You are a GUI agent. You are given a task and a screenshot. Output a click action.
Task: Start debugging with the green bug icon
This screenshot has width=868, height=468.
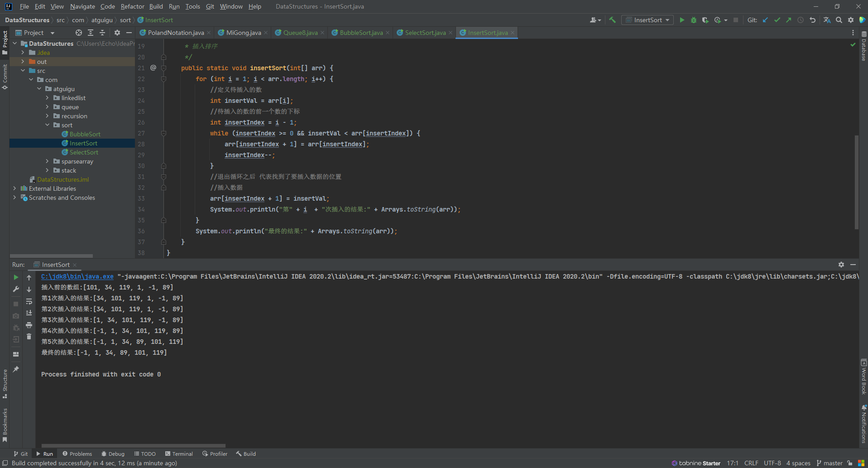[x=693, y=20]
